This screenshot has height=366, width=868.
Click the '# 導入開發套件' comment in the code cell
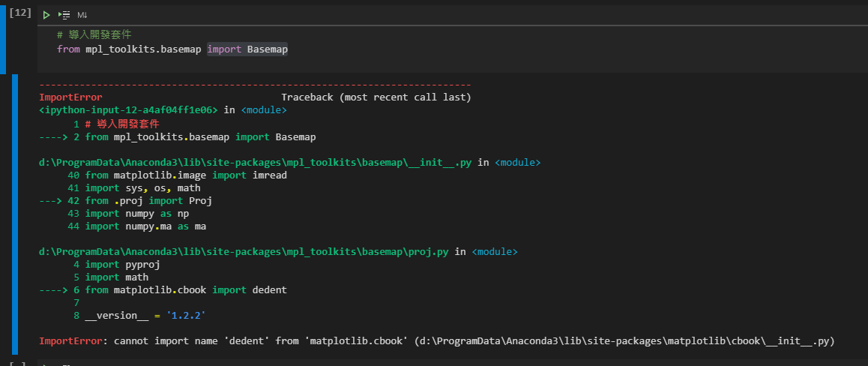[x=94, y=35]
